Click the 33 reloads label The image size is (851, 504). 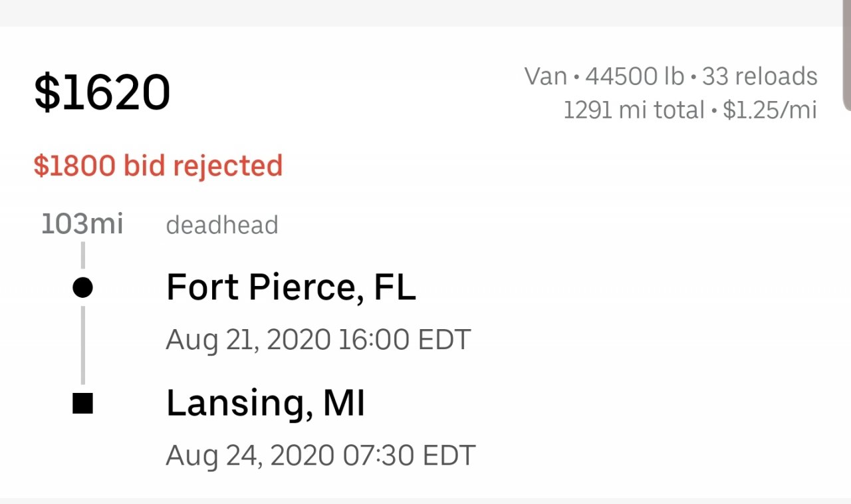[x=760, y=76]
